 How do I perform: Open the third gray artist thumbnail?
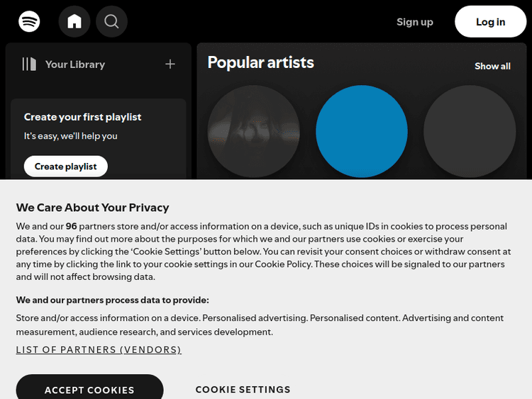470,132
